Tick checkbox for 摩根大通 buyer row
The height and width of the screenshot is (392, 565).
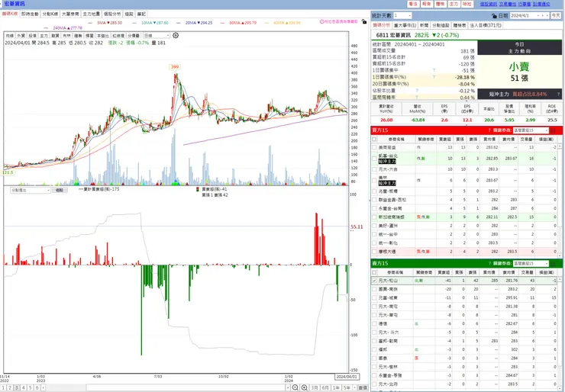[x=374, y=252]
